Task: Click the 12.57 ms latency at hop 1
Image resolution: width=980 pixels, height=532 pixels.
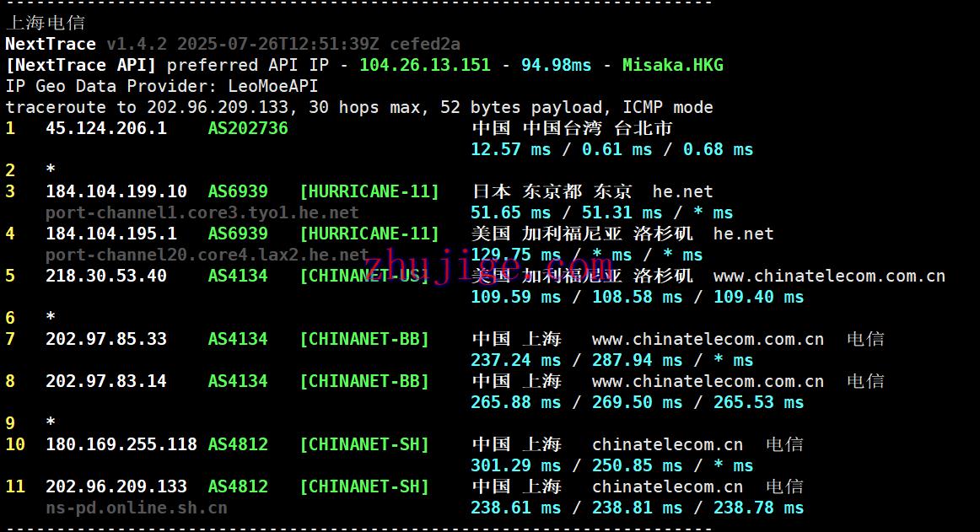Action: [x=510, y=149]
